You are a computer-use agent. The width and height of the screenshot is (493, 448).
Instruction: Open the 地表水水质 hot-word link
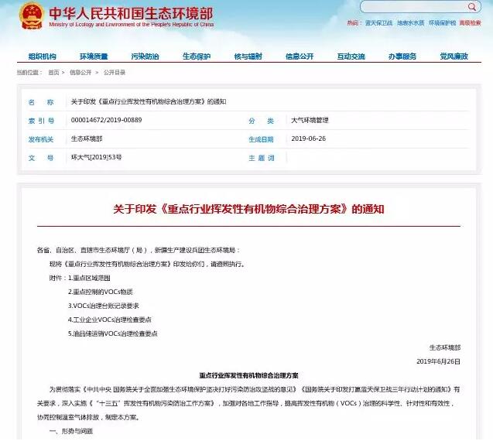[x=411, y=23]
